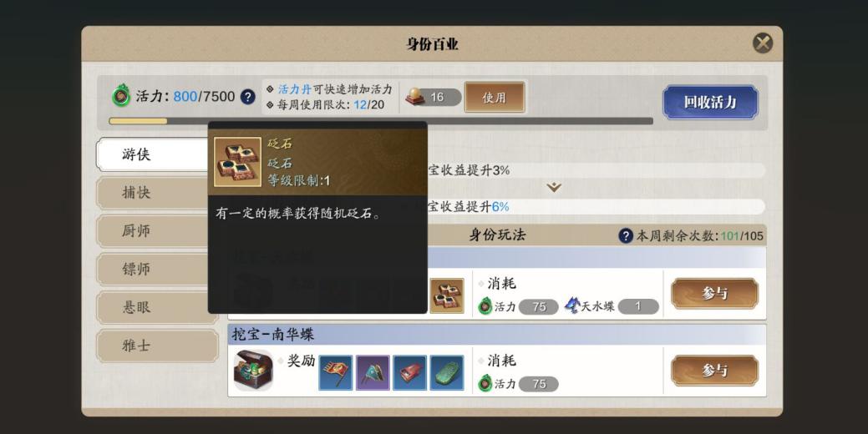Viewport: 868px width, 434px height.
Task: Click the vitality pill item icon
Action: click(415, 97)
